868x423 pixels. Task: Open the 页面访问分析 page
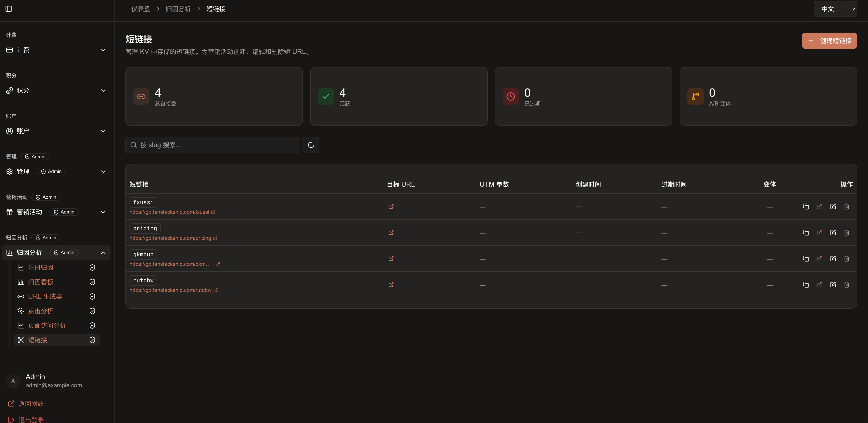click(x=56, y=325)
